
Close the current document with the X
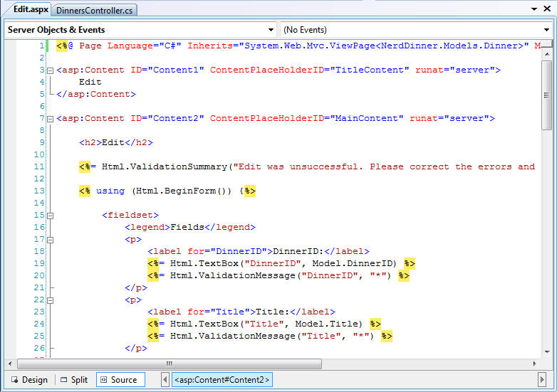coord(547,10)
